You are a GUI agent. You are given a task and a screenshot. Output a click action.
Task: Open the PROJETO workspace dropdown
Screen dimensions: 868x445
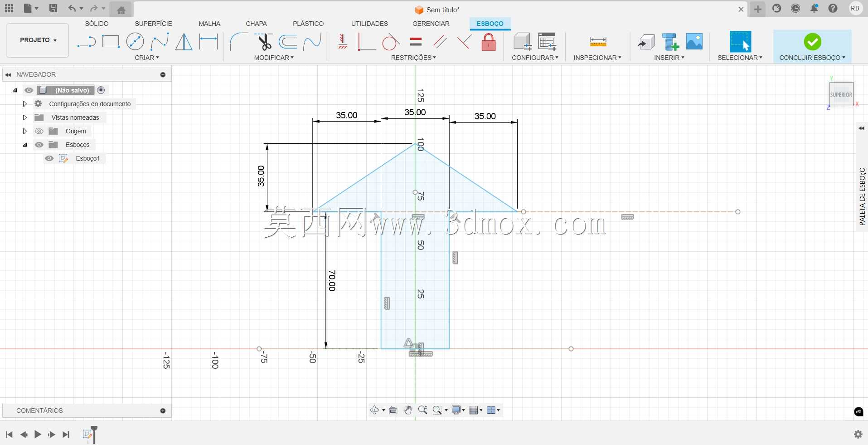38,40
